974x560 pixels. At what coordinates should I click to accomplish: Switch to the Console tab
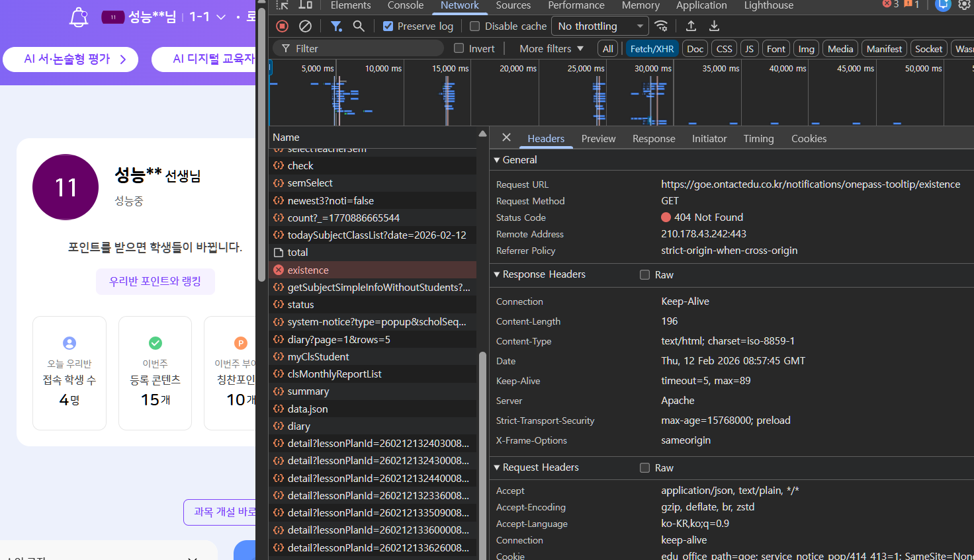pyautogui.click(x=405, y=6)
